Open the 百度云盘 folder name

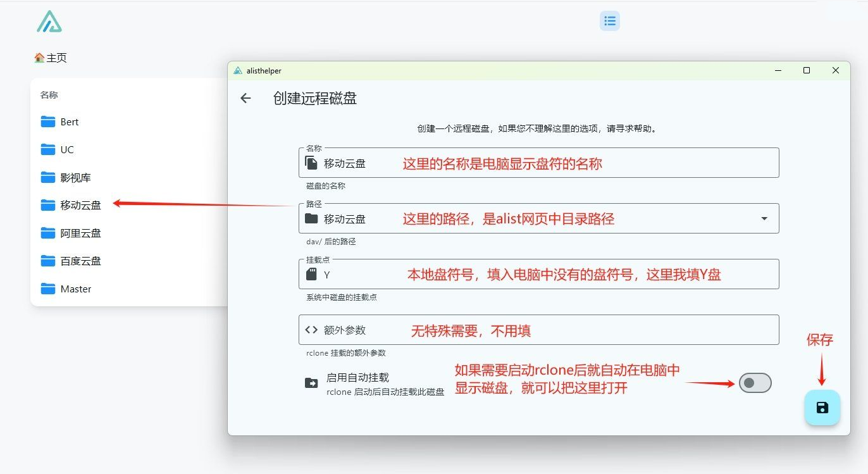coord(81,261)
